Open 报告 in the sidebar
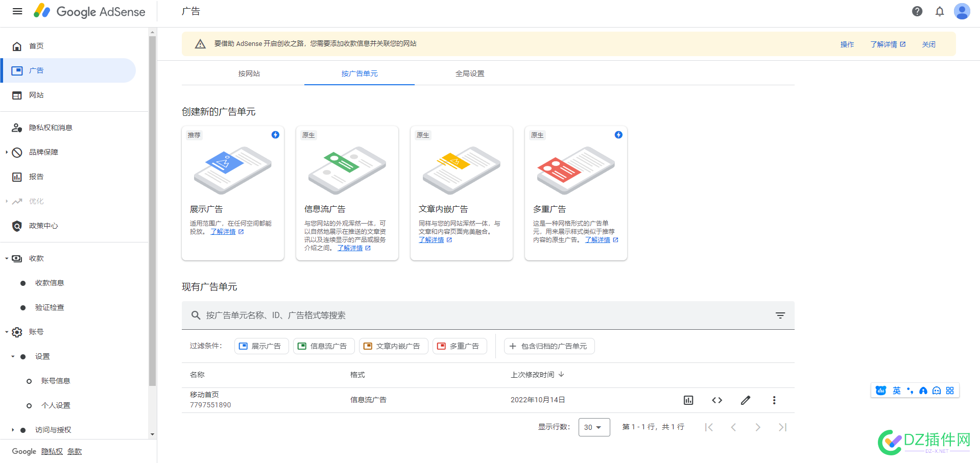Screen dimensions: 980x463 pyautogui.click(x=68, y=177)
